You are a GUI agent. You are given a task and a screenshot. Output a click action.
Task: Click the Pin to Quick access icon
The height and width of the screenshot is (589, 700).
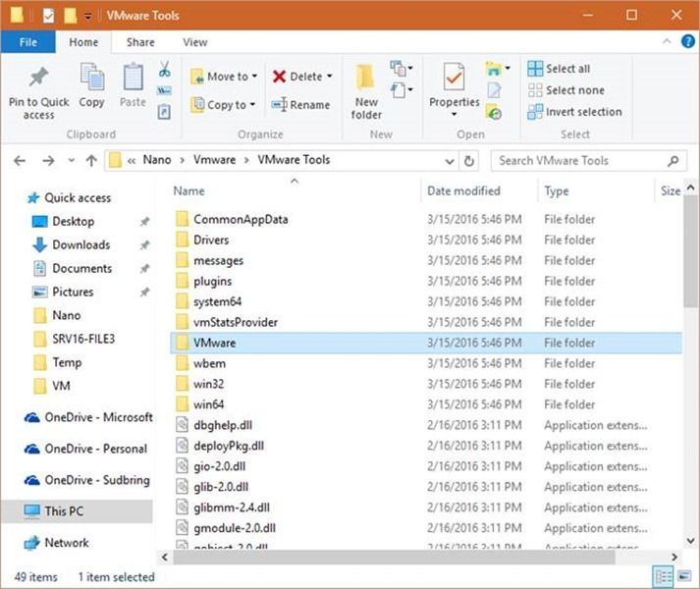[x=39, y=78]
